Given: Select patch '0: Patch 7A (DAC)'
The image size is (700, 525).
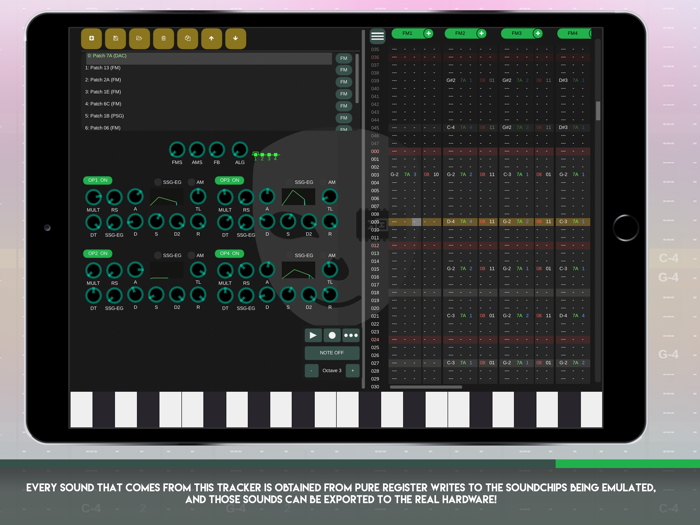Looking at the screenshot, I should (x=208, y=58).
